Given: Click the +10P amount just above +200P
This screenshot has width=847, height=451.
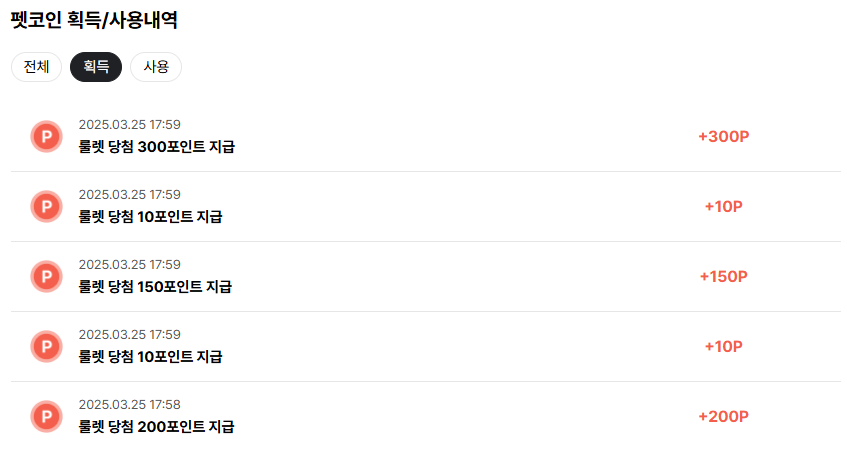Looking at the screenshot, I should 723,346.
